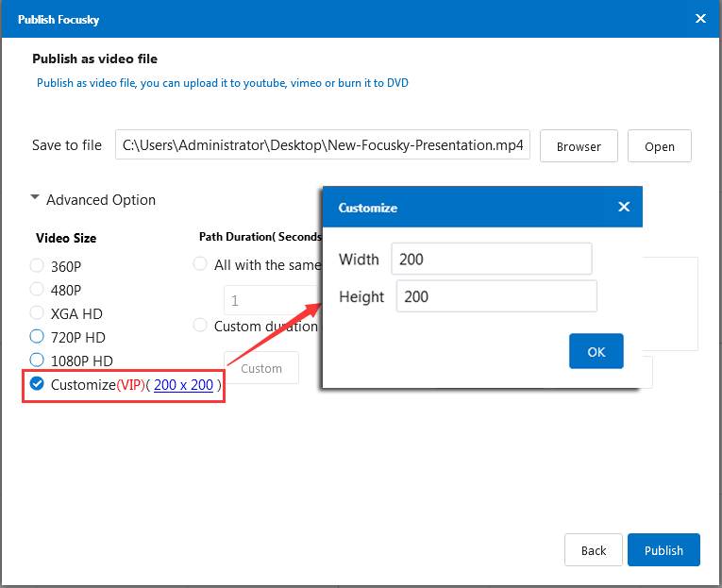Click the Open button
The image size is (722, 588).
click(660, 146)
